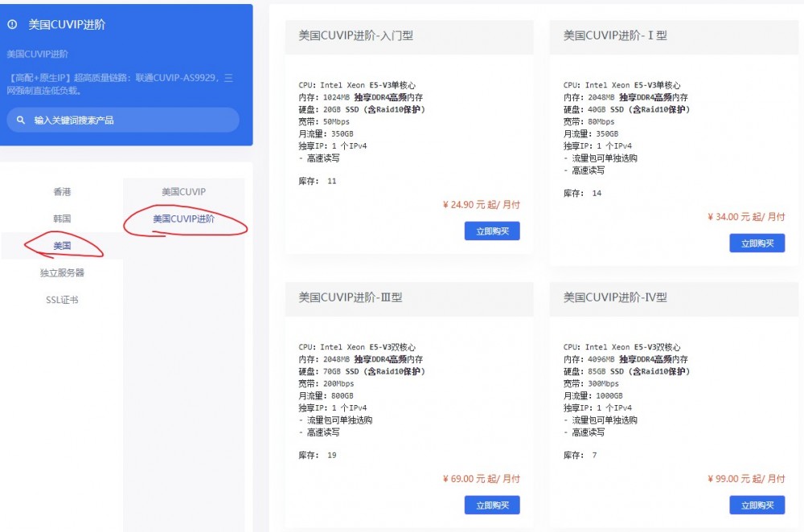Click 立即购买 for 美国CUVIP进阶-III型 plan
This screenshot has height=532, width=804.
[492, 505]
